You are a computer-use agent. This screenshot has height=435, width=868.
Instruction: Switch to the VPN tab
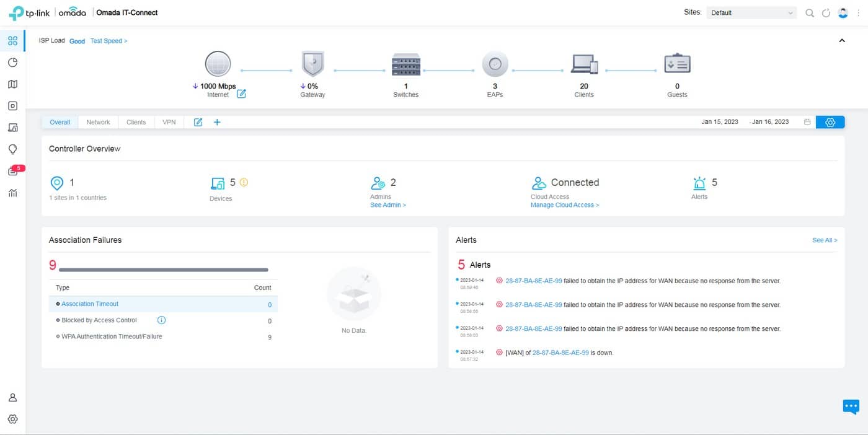[169, 122]
